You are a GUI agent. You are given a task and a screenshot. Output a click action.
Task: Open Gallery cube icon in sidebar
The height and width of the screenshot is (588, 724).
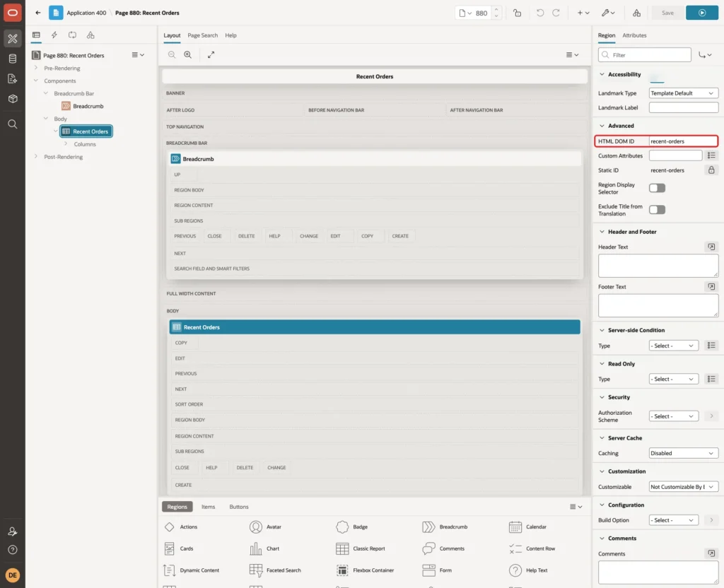[13, 99]
